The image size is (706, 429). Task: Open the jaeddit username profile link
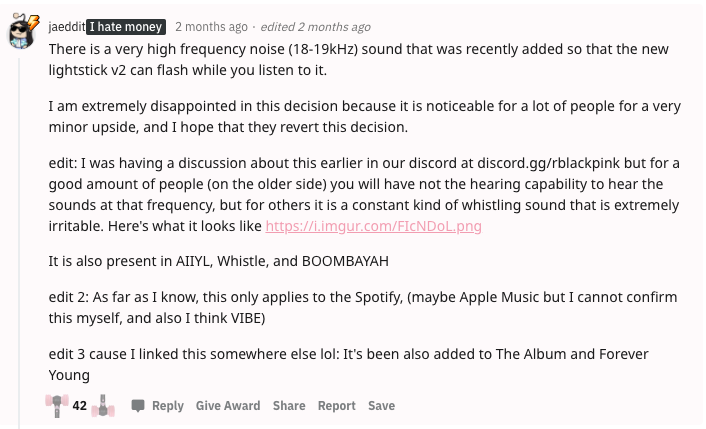click(x=66, y=27)
